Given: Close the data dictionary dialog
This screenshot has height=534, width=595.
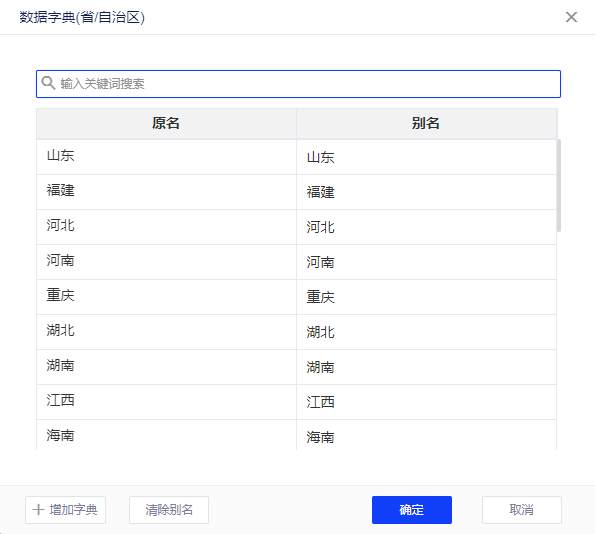Looking at the screenshot, I should [571, 17].
